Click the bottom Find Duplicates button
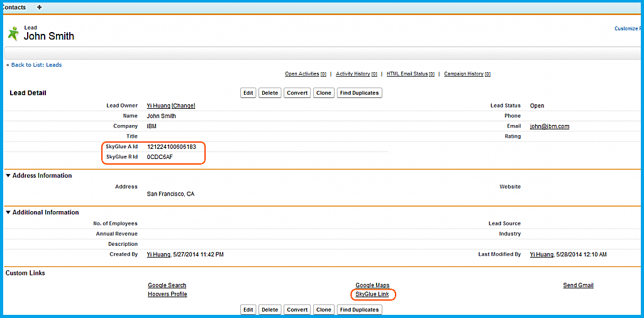 [x=359, y=310]
